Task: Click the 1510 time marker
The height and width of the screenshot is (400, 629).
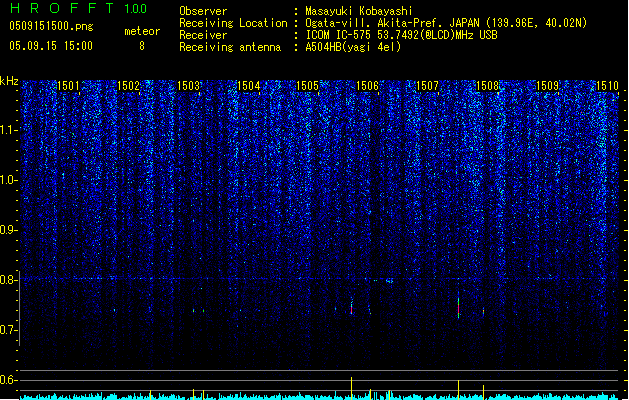Action: (x=607, y=85)
